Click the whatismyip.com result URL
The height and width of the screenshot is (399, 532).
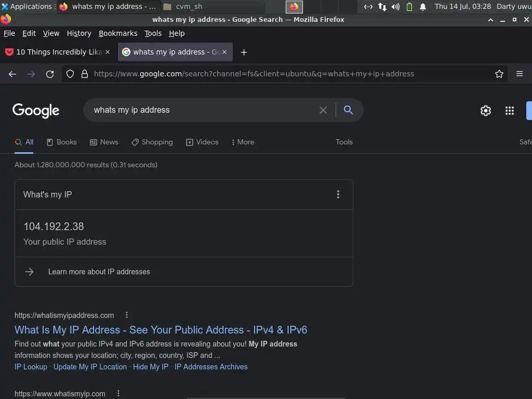click(60, 394)
